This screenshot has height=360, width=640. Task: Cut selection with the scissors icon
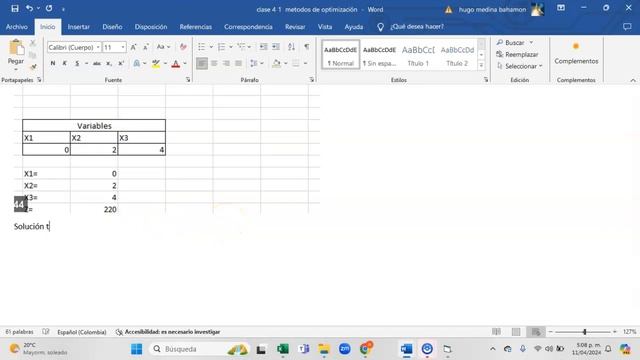click(x=33, y=43)
